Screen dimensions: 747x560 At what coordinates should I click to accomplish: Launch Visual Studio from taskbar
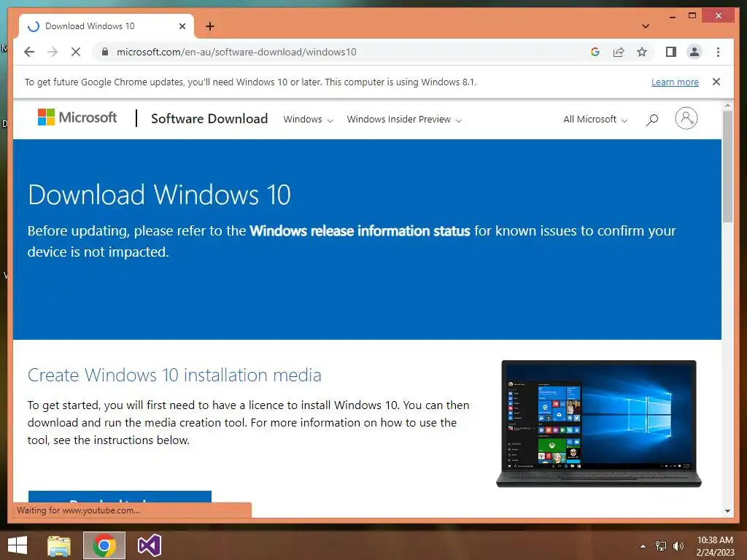(x=149, y=545)
